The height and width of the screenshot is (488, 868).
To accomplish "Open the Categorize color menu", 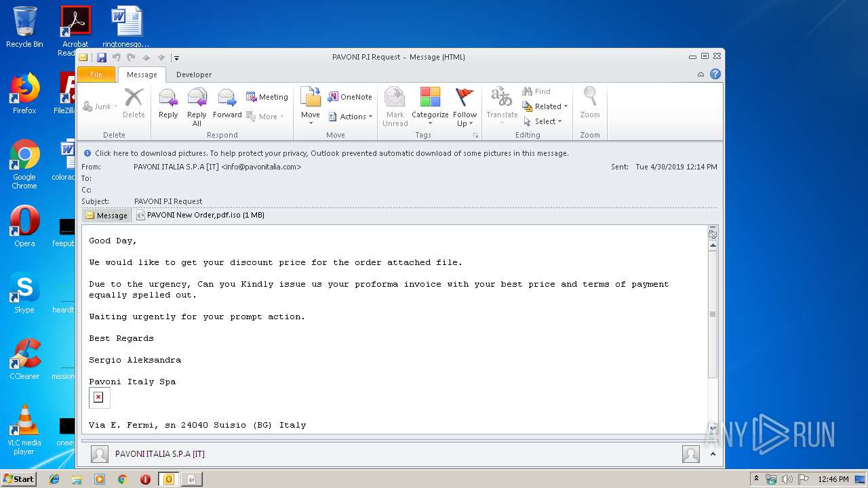I will pyautogui.click(x=430, y=107).
